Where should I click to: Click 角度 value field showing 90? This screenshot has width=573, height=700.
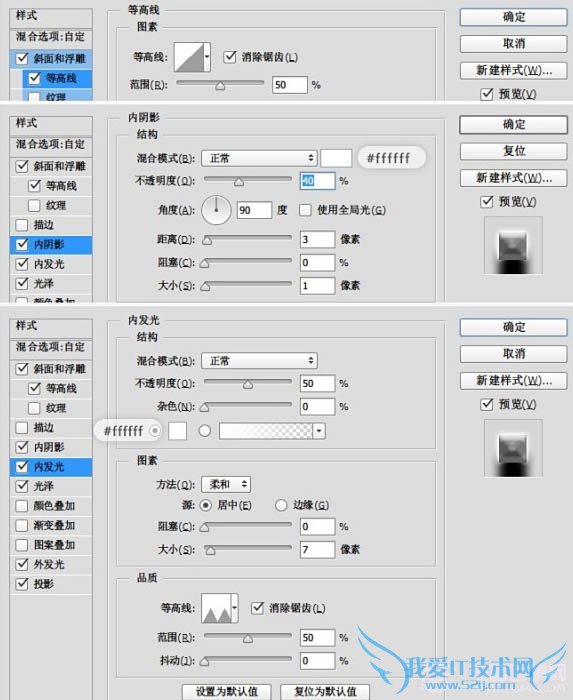[x=254, y=210]
